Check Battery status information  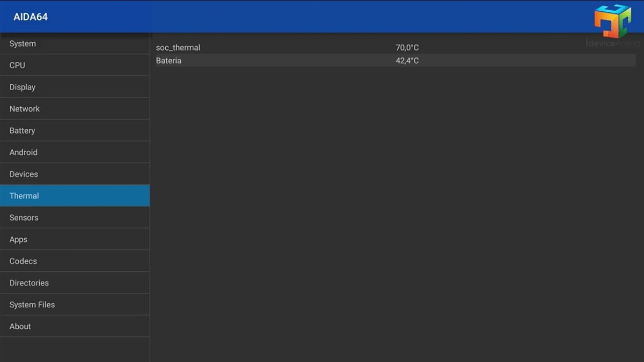click(22, 130)
